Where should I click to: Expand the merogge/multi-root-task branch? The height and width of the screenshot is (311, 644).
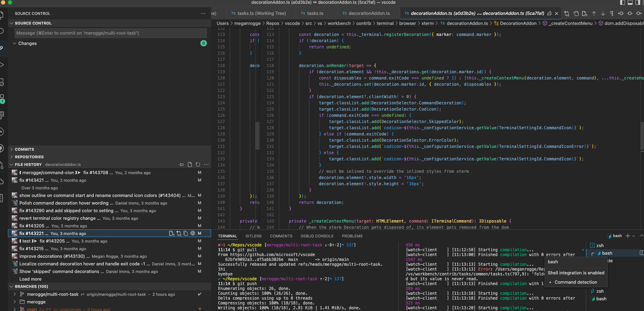(x=15, y=294)
